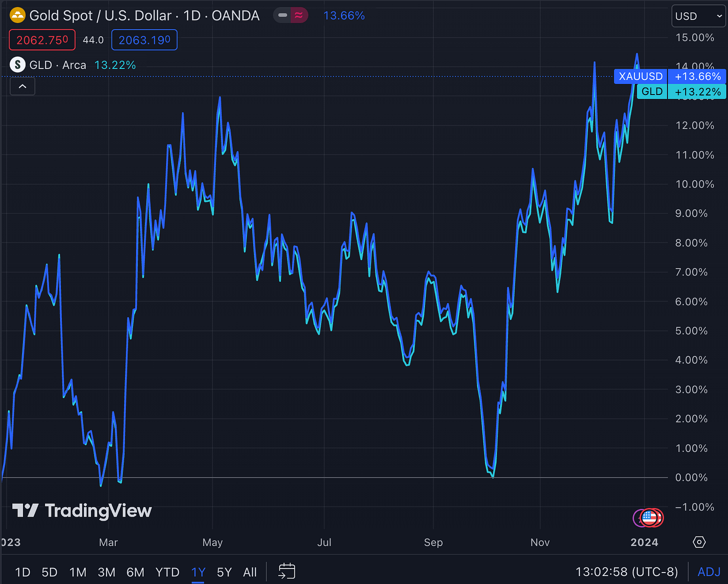Select the 1D time range
This screenshot has width=728, height=584.
pyautogui.click(x=22, y=572)
